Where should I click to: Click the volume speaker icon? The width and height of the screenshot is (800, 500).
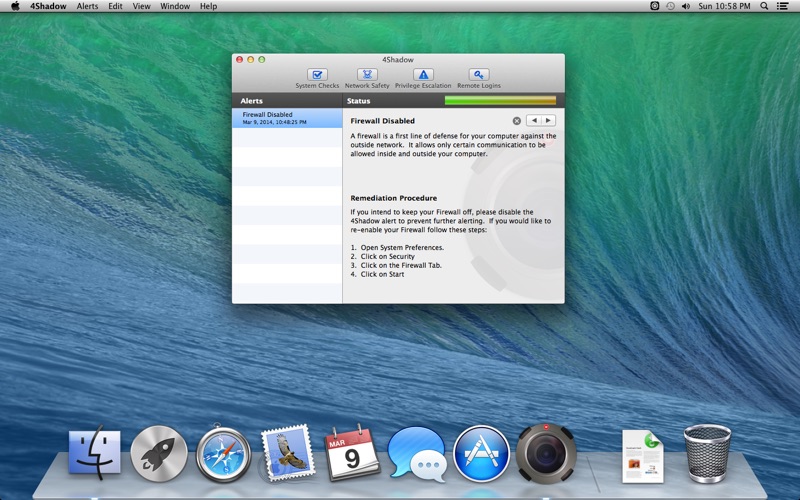point(686,6)
